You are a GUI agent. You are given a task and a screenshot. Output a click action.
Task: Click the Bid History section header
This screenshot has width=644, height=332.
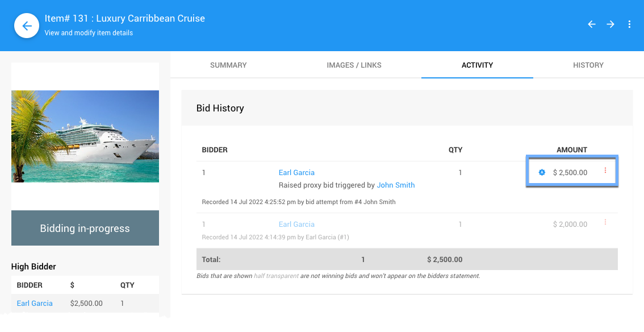(220, 108)
